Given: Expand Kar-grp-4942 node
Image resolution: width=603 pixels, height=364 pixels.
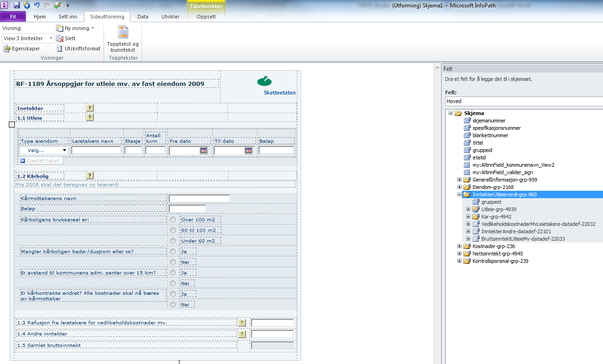Looking at the screenshot, I should click(468, 217).
